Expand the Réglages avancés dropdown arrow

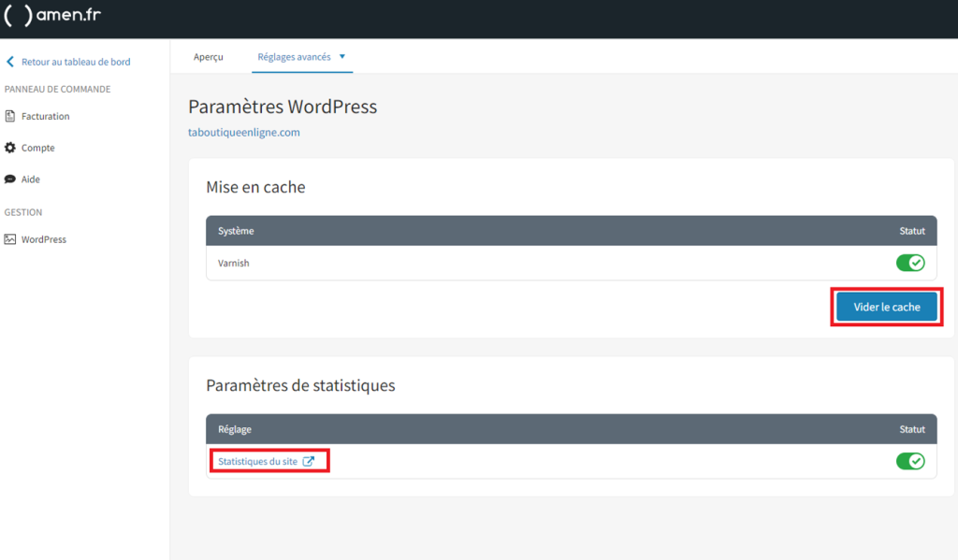click(x=342, y=56)
